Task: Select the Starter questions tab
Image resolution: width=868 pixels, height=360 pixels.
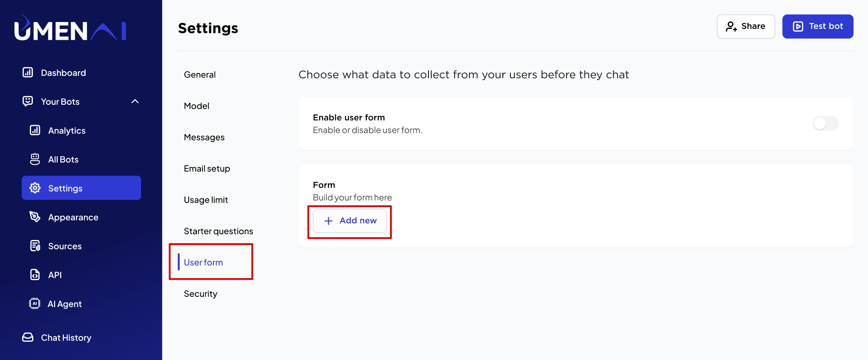Action: tap(219, 231)
